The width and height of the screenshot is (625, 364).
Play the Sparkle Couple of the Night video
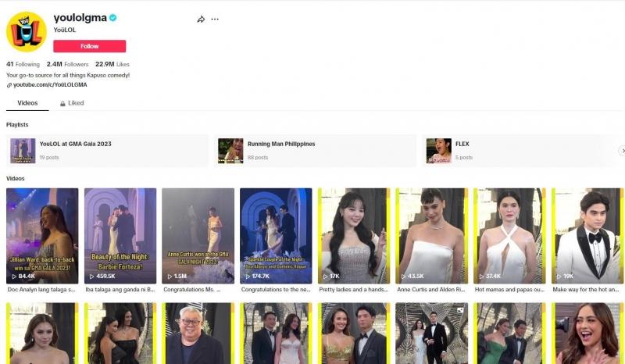click(275, 235)
